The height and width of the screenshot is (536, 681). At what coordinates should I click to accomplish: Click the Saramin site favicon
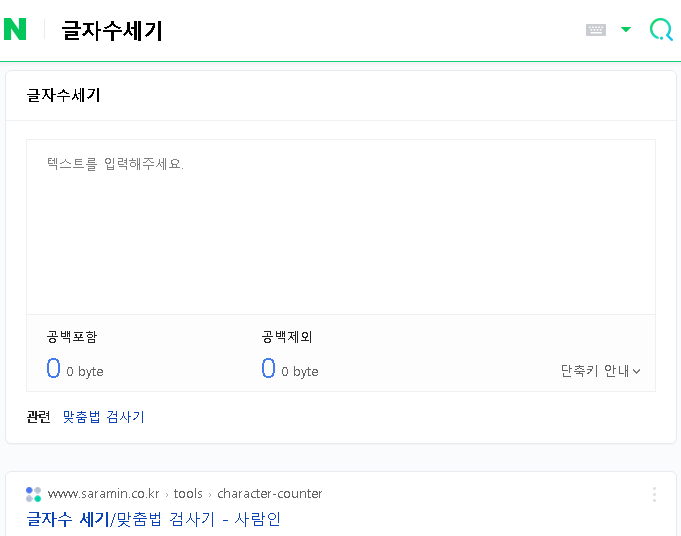33,494
